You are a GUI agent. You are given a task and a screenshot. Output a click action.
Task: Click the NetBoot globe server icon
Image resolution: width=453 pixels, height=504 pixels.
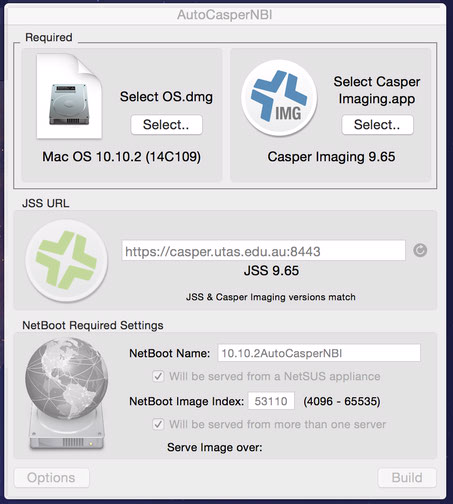67,394
